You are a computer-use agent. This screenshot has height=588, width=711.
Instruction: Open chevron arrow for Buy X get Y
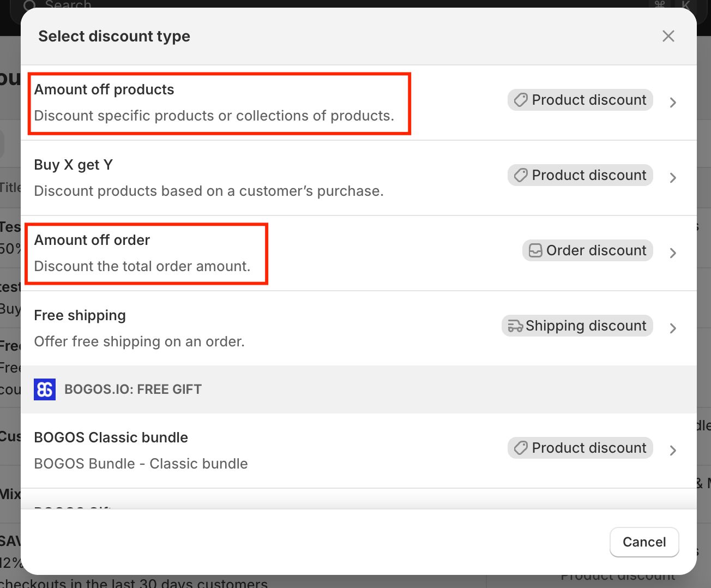pyautogui.click(x=673, y=177)
